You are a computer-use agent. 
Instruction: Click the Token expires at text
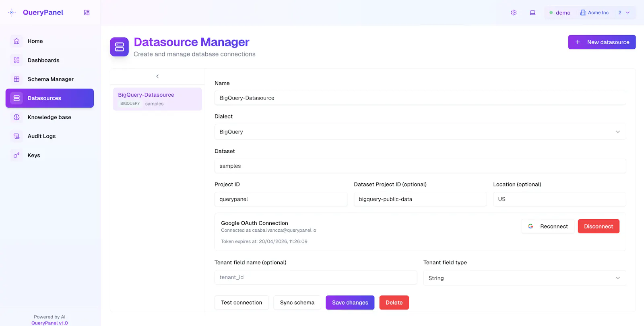(x=264, y=241)
